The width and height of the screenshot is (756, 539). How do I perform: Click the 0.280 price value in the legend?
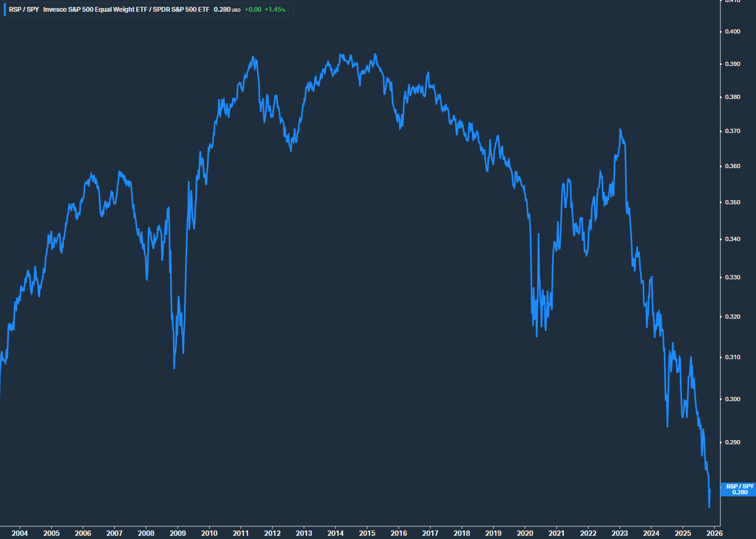222,9
